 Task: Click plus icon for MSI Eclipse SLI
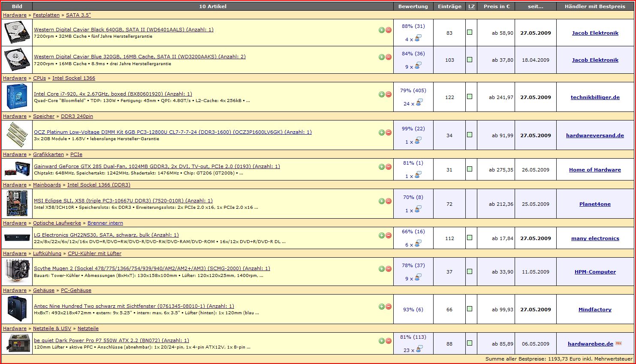(382, 201)
